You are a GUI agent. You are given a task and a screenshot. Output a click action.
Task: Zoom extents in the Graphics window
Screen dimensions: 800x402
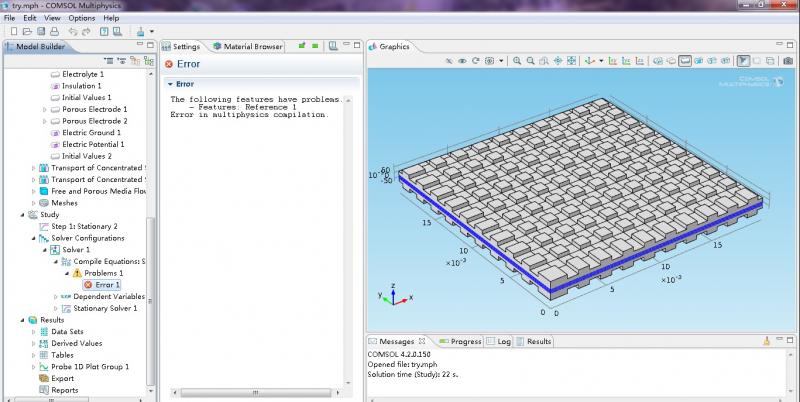click(571, 61)
